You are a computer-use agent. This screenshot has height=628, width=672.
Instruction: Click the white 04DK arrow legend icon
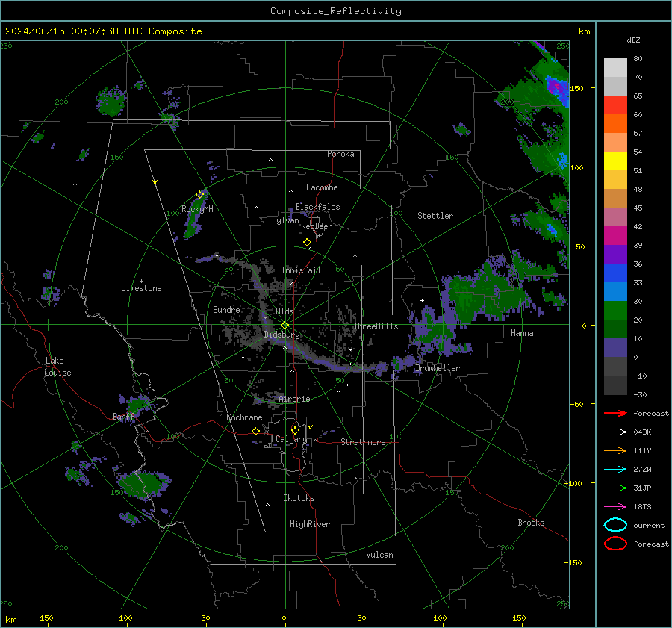615,432
